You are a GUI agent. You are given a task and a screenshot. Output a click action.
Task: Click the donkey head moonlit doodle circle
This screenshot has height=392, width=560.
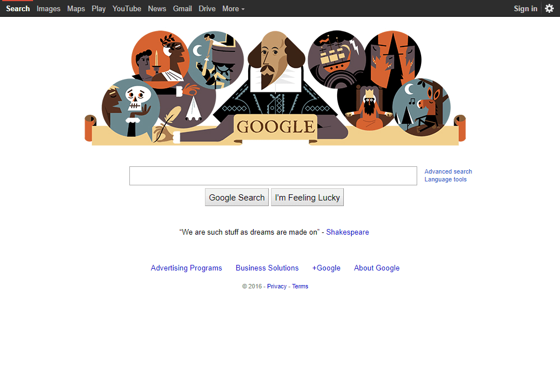tap(422, 107)
